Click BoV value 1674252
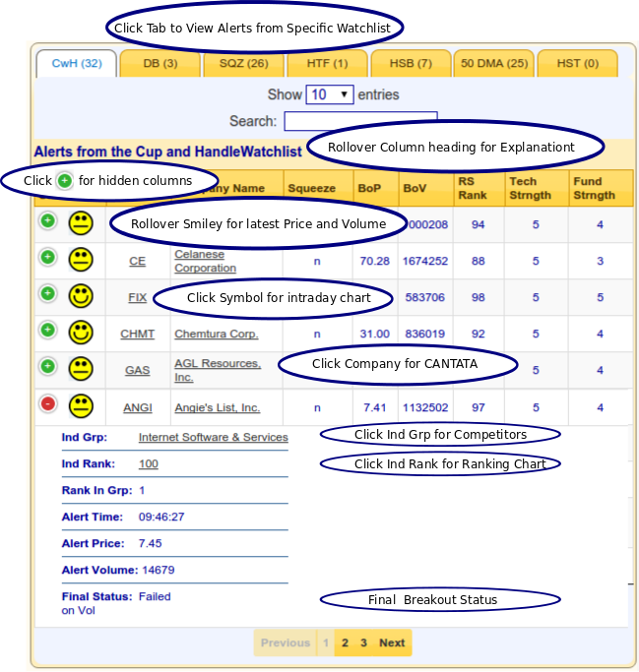639x672 pixels. coord(425,261)
